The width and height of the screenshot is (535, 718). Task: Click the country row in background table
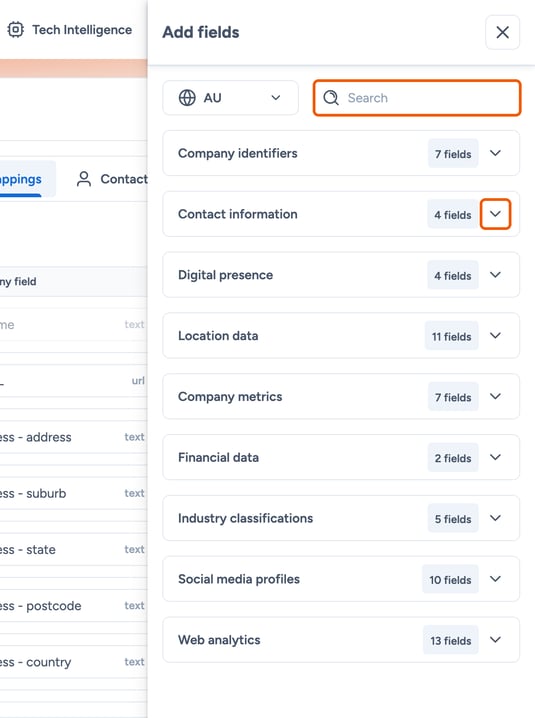click(x=72, y=662)
